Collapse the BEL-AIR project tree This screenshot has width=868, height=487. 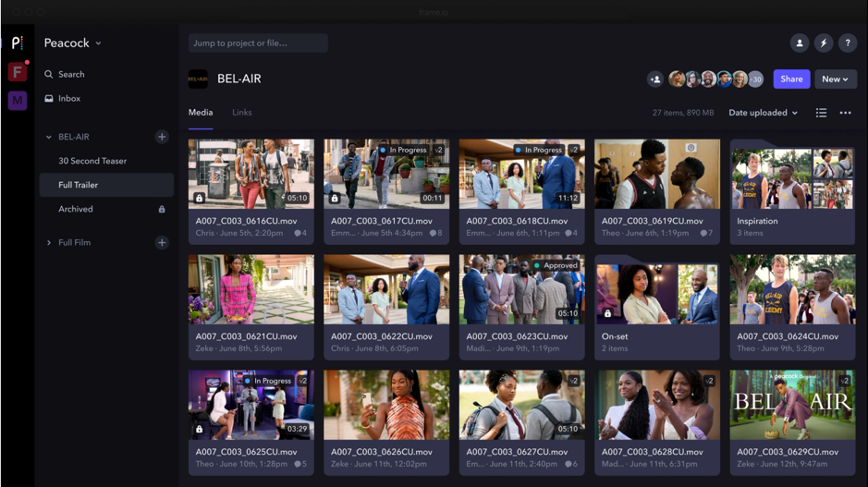click(49, 137)
